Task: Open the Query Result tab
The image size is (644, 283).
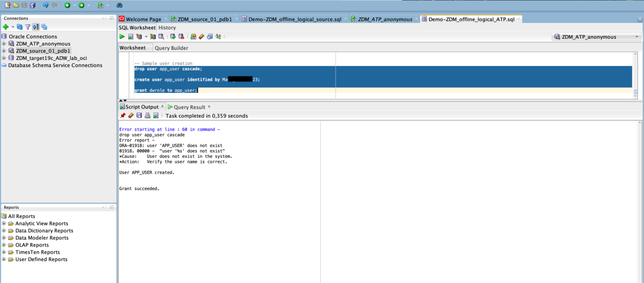Action: coord(189,107)
